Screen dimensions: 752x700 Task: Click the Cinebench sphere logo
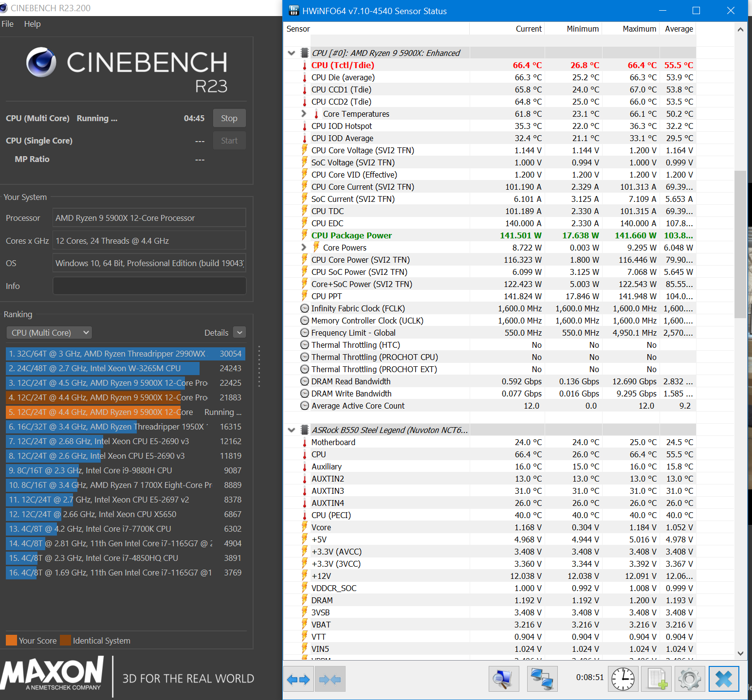pos(41,62)
